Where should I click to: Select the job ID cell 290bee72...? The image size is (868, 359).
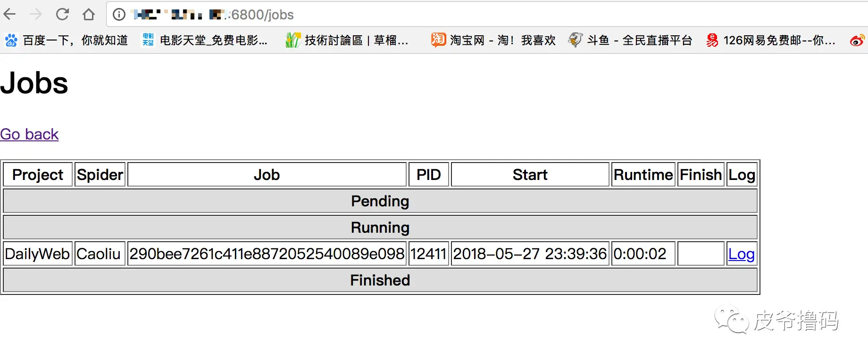pos(267,254)
